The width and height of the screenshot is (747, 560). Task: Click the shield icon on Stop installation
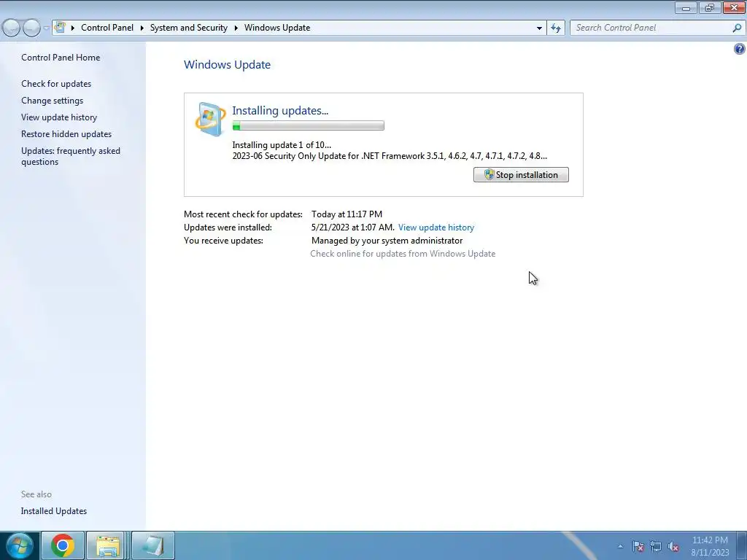(489, 174)
